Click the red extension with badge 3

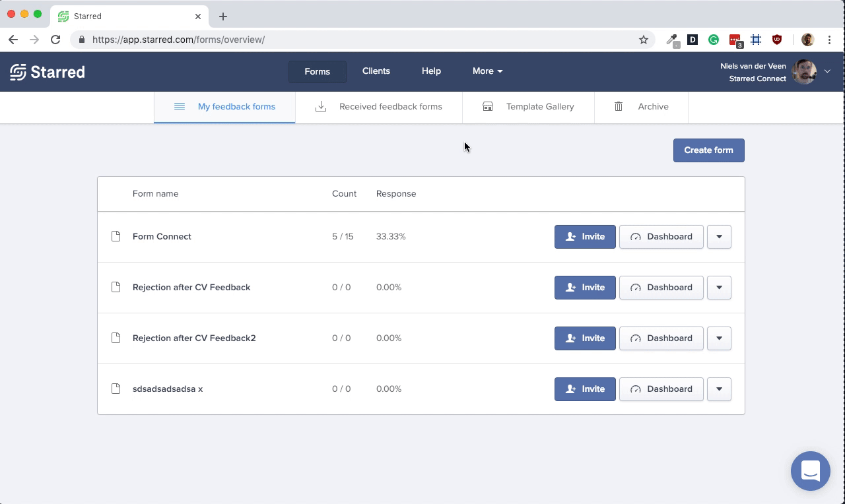pyautogui.click(x=735, y=40)
